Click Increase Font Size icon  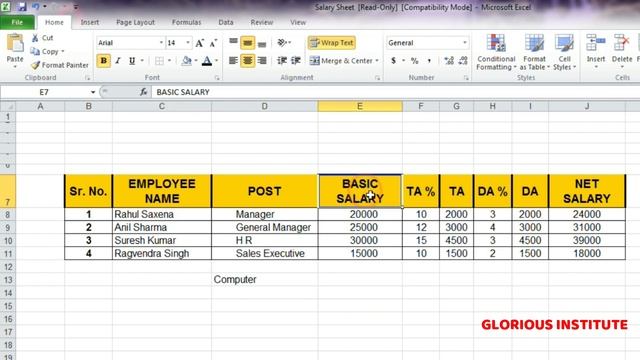pyautogui.click(x=200, y=43)
